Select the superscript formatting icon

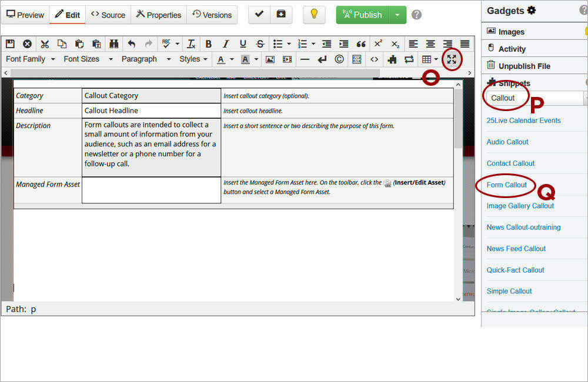point(378,44)
